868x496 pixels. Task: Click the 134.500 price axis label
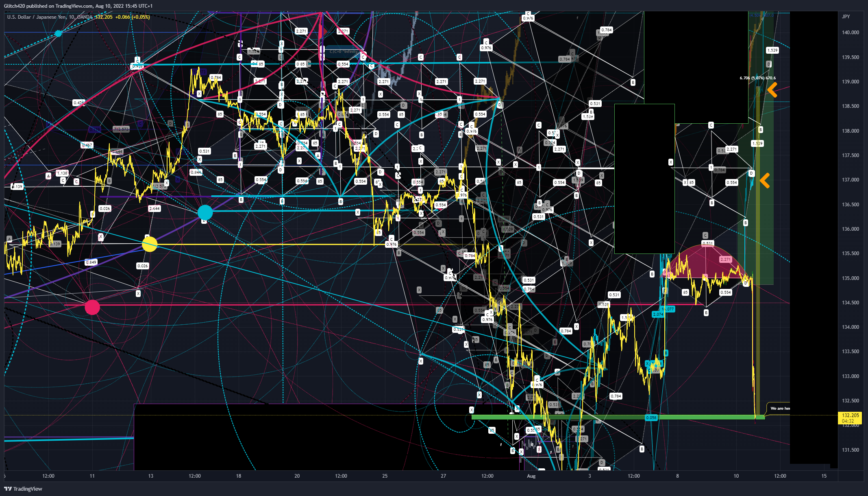(851, 303)
